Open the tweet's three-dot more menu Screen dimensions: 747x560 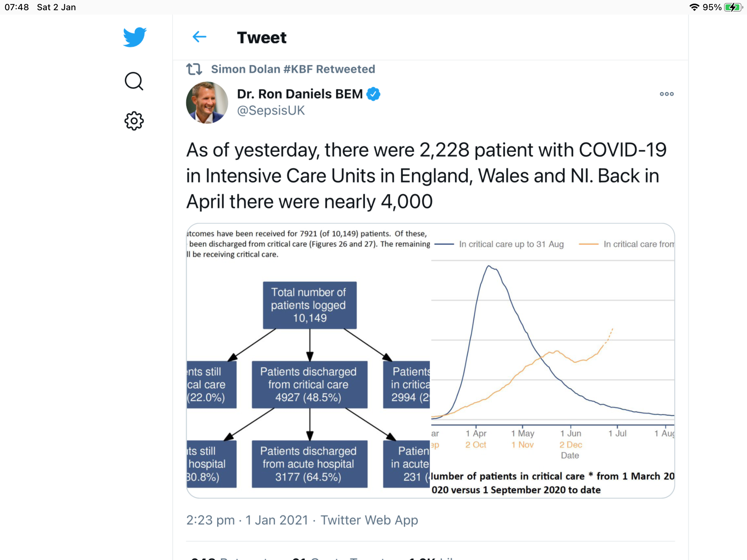[666, 94]
